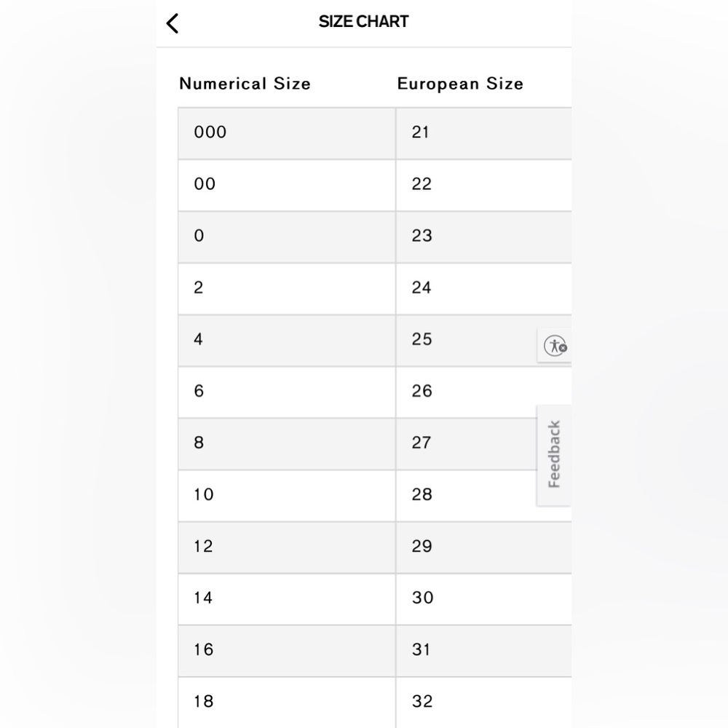
Task: Click numerical size 14 cell
Action: click(x=287, y=599)
